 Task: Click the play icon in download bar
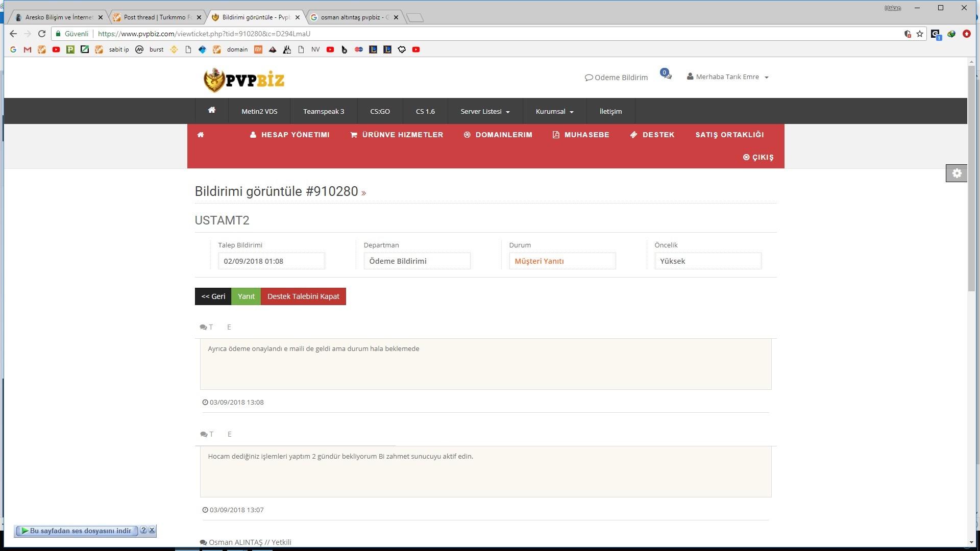(x=24, y=531)
